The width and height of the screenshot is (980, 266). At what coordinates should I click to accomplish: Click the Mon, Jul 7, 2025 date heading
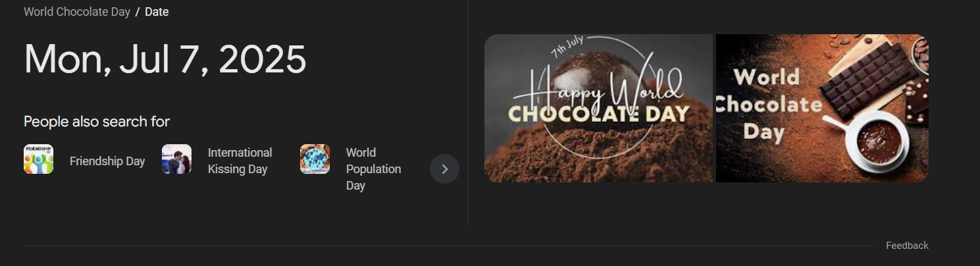[165, 59]
